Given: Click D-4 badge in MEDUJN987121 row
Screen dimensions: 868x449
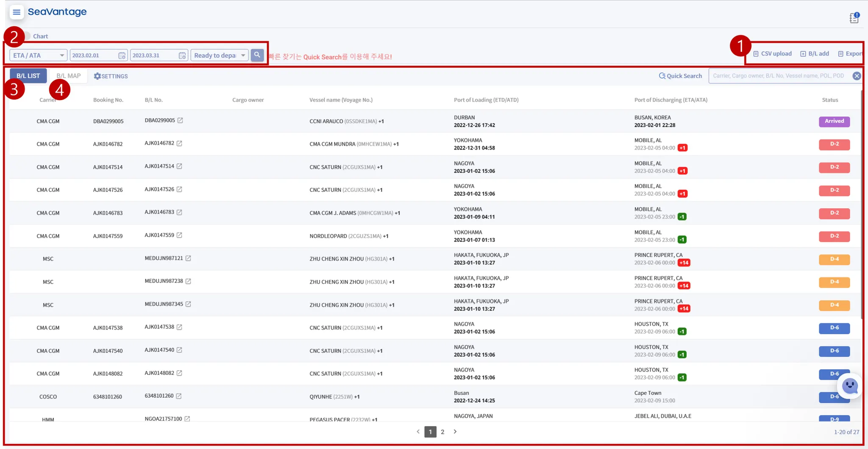Looking at the screenshot, I should click(x=834, y=259).
